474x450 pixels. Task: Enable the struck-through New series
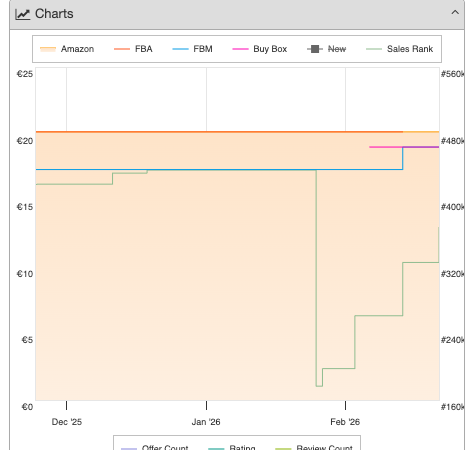327,49
